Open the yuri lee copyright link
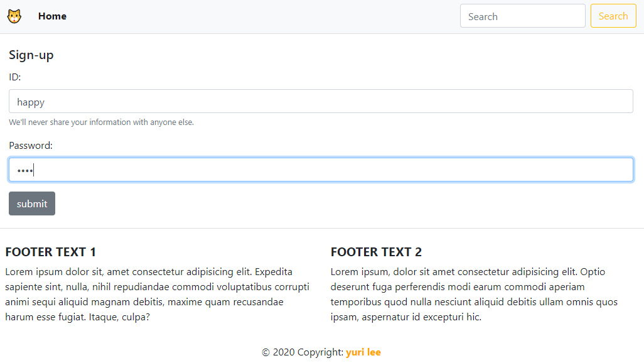Screen dimensions: 644x363 tap(363, 352)
